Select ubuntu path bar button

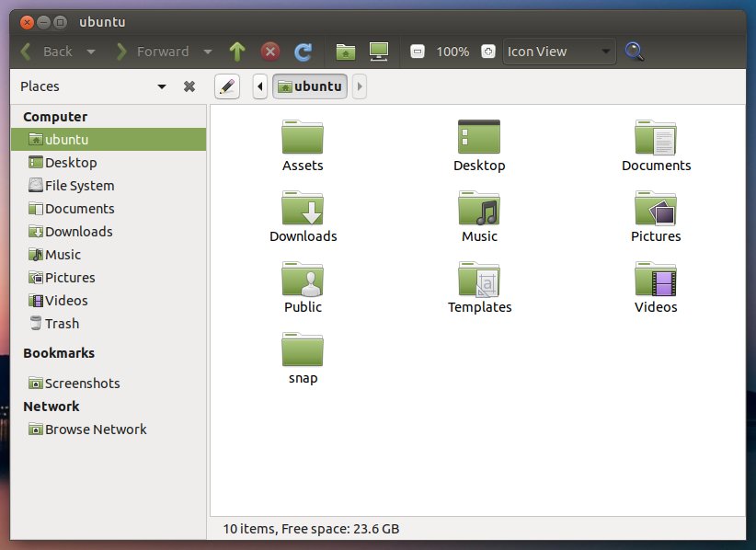pos(310,86)
